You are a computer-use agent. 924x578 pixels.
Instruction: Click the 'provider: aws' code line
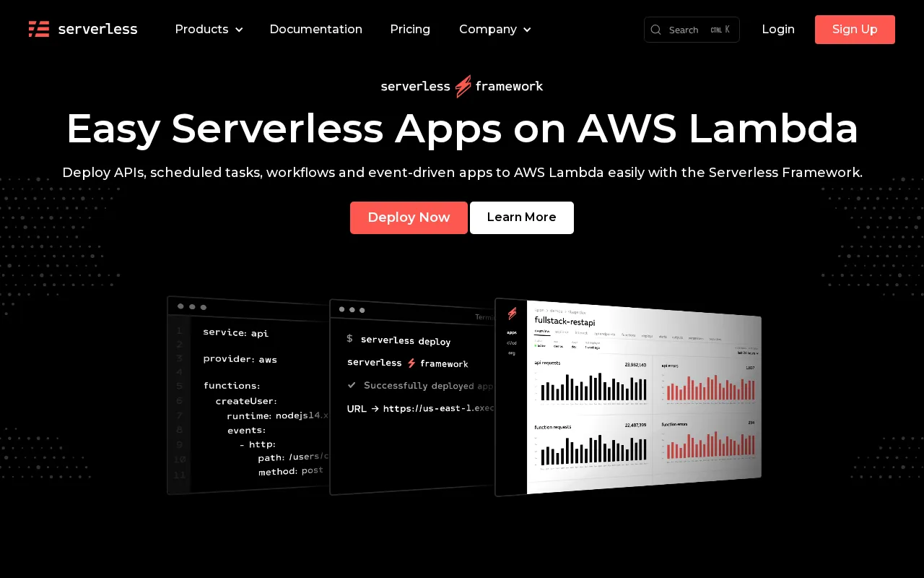click(240, 358)
